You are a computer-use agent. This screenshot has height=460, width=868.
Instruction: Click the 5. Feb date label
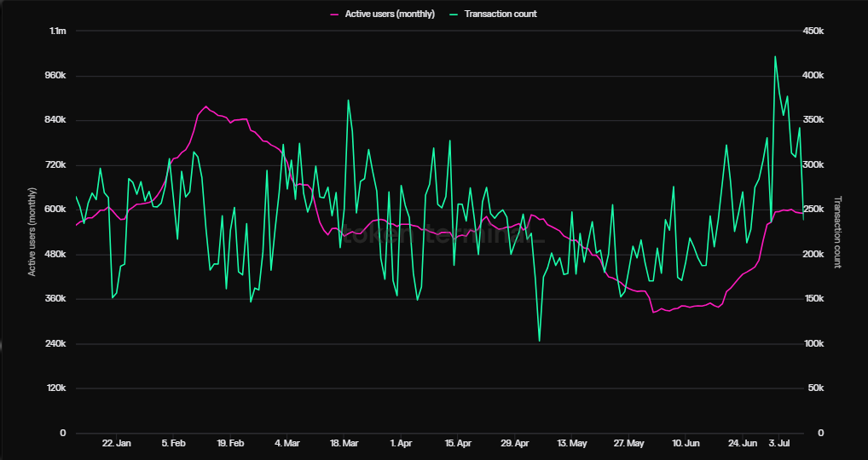tap(173, 444)
